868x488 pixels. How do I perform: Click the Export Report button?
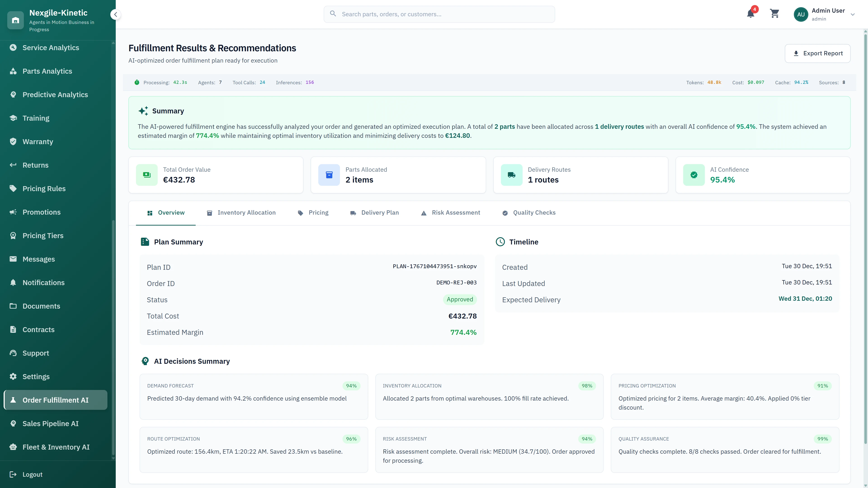[x=818, y=53]
